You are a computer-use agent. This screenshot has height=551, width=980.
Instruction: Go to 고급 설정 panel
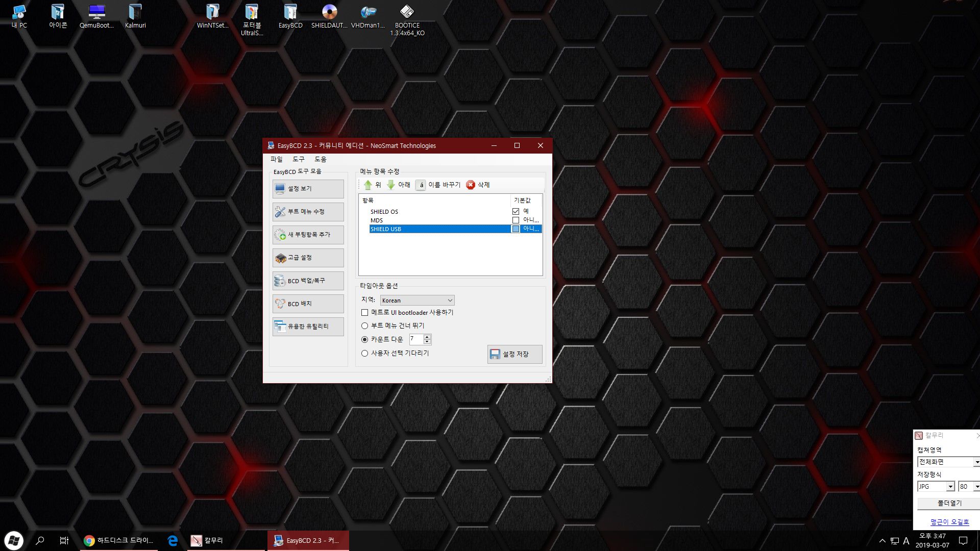(308, 258)
